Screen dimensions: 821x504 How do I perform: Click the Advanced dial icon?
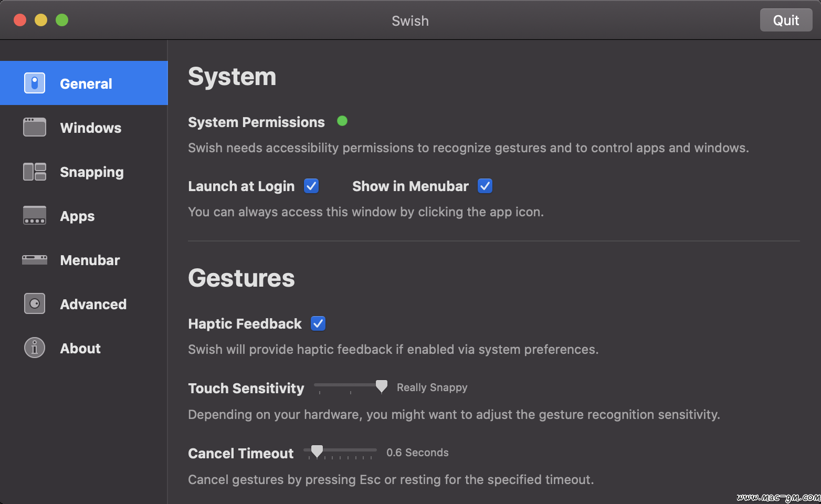point(35,303)
